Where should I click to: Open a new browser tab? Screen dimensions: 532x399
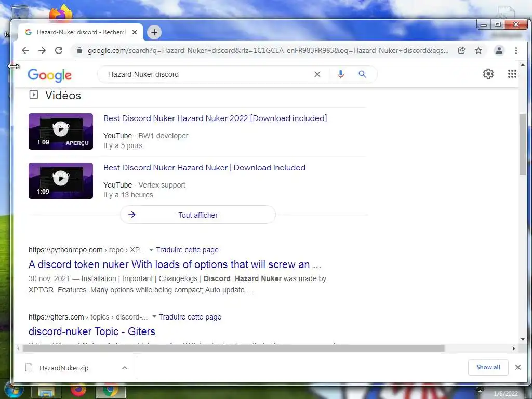point(154,32)
